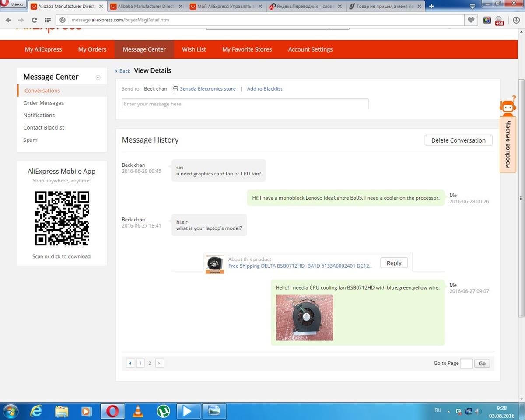Viewport: 525px width, 420px height.
Task: Open Contact Blacklist in the sidebar
Action: [44, 127]
